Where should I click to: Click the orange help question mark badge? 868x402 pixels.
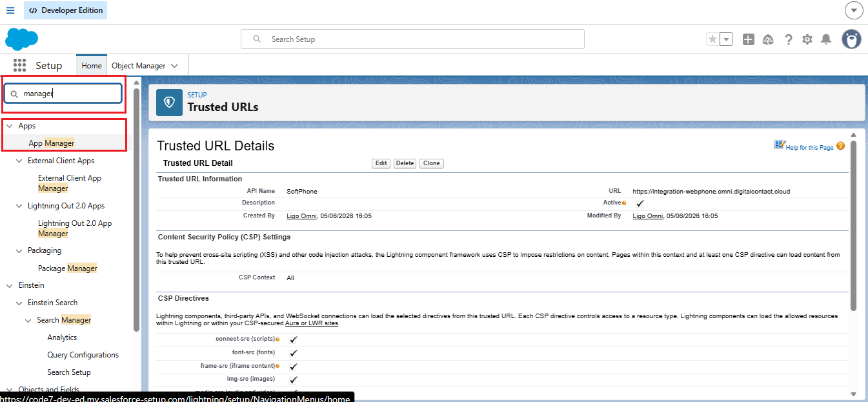point(840,146)
